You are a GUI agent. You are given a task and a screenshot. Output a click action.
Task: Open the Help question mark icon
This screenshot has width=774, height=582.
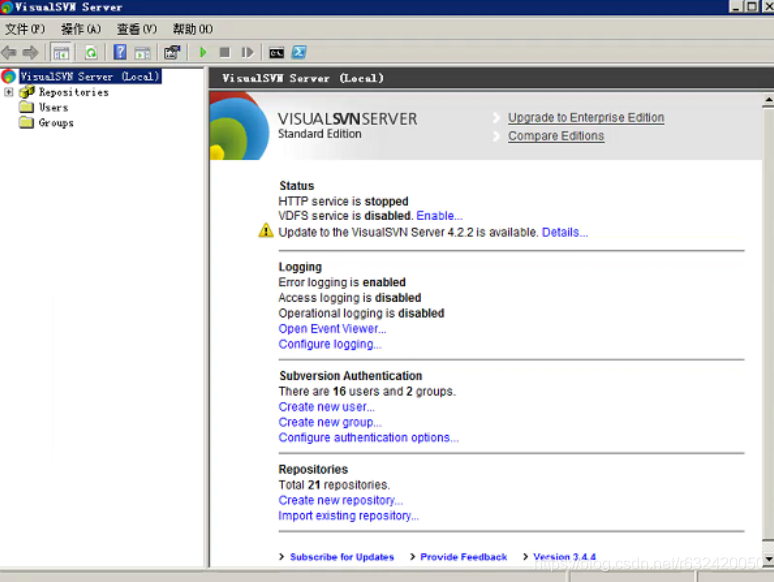pos(120,52)
